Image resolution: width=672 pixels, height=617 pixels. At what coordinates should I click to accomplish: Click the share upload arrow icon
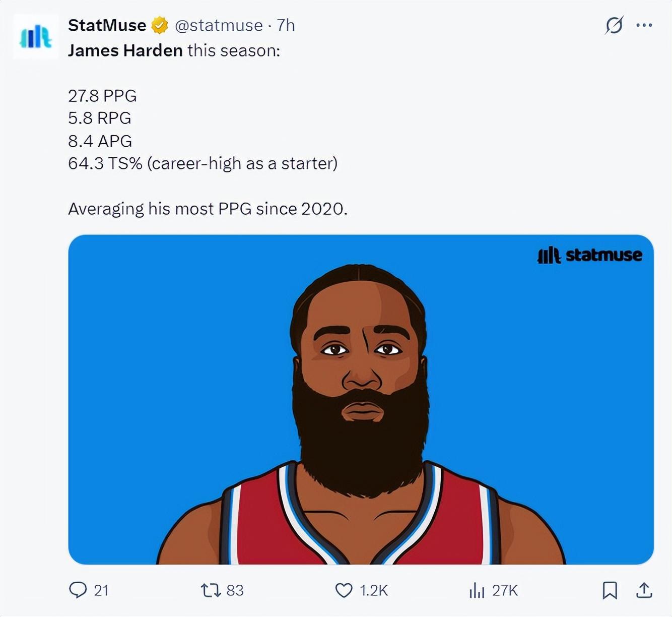(x=644, y=590)
